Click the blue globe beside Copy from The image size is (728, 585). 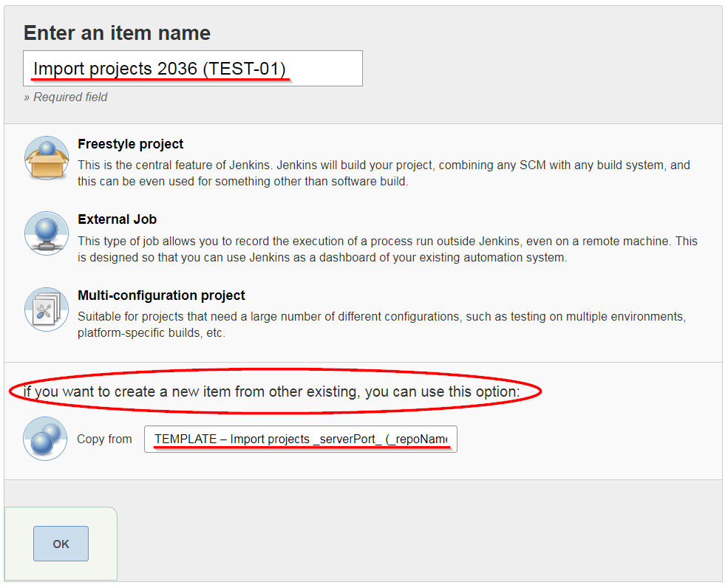coord(44,439)
